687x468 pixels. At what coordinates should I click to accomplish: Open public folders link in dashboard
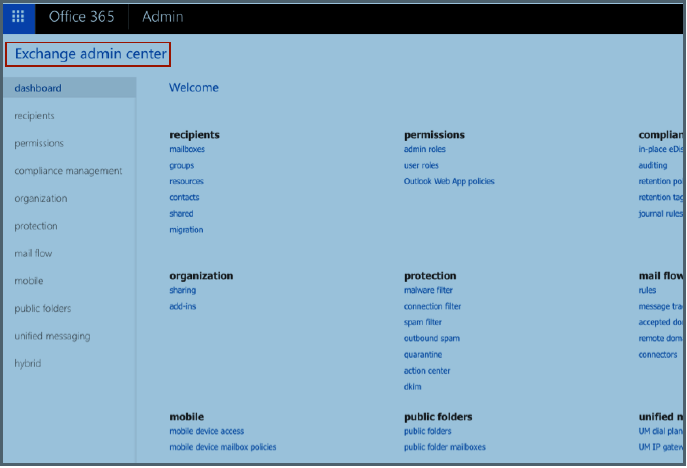click(428, 432)
